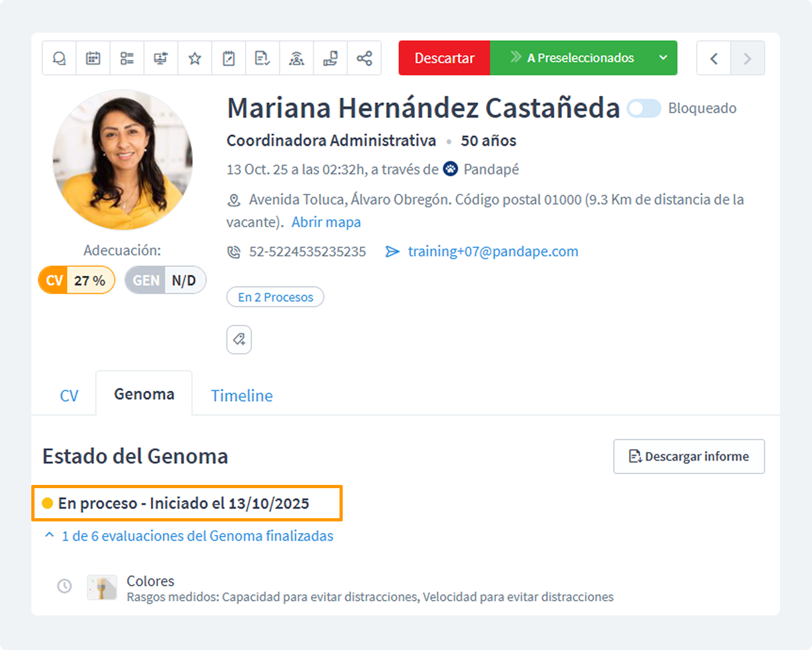This screenshot has width=812, height=650.
Task: Click the share candidate icon
Action: [x=364, y=58]
